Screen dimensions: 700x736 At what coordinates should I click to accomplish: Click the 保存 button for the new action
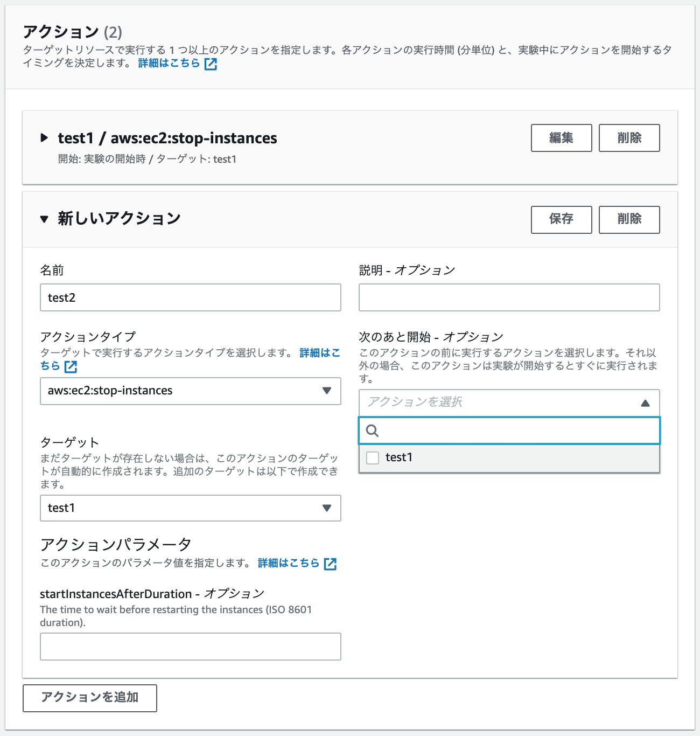tap(561, 219)
